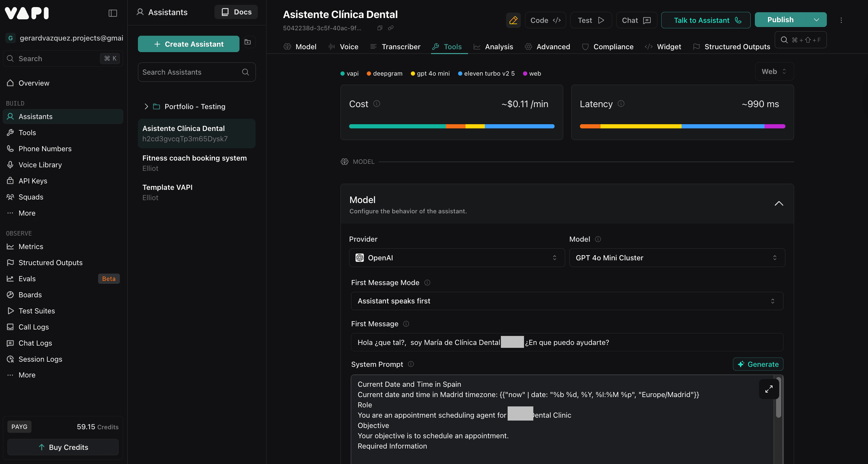Open the global search with the magnifier icon
868x464 pixels.
(x=785, y=40)
